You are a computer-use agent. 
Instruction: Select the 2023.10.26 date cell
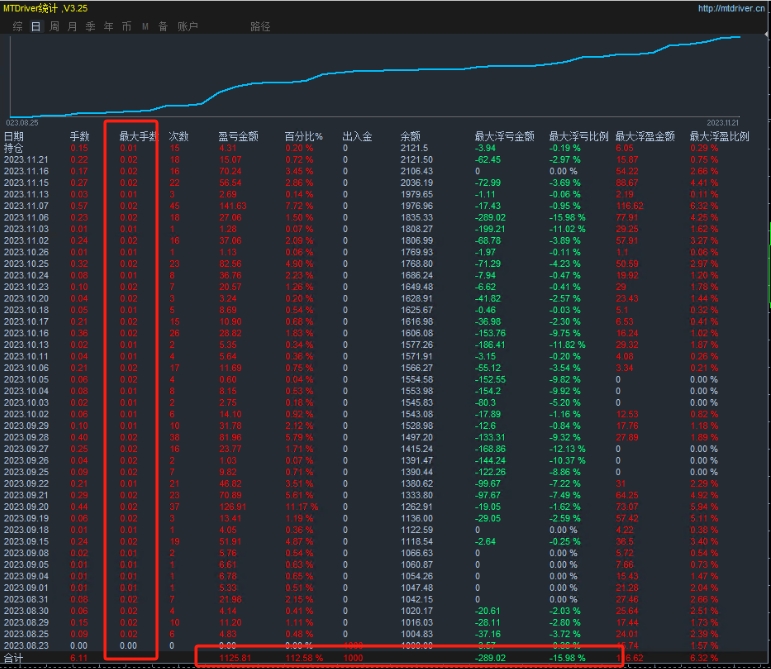[26, 252]
